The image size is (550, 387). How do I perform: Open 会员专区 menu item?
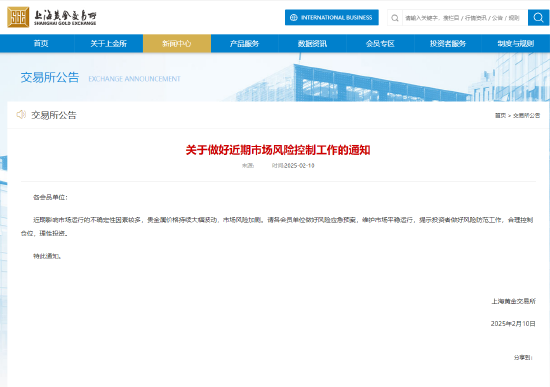pos(380,44)
